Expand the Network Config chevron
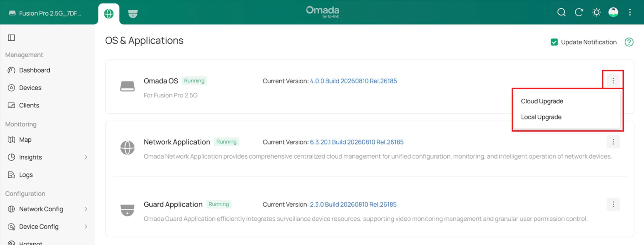The width and height of the screenshot is (644, 245). click(86, 209)
